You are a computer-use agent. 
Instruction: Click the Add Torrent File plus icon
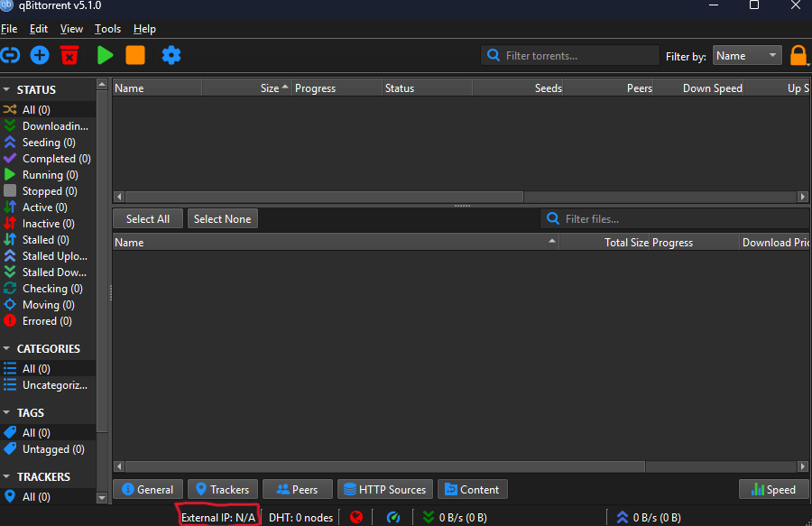pos(40,55)
